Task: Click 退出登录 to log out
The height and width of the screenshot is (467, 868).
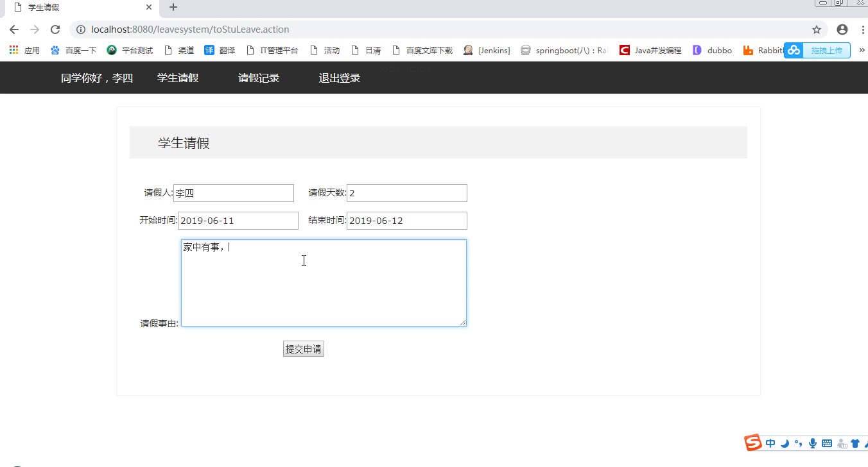Action: pyautogui.click(x=340, y=78)
